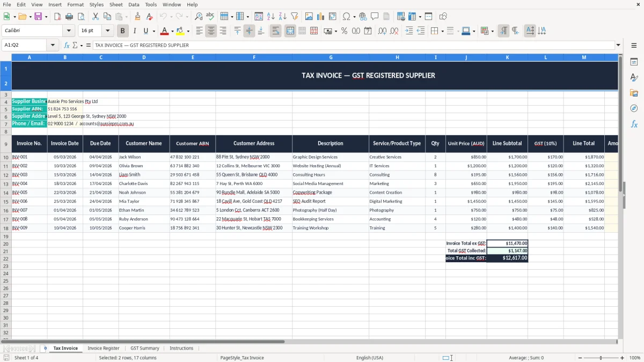Image resolution: width=644 pixels, height=362 pixels.
Task: Toggle Align Left
Action: (x=199, y=31)
